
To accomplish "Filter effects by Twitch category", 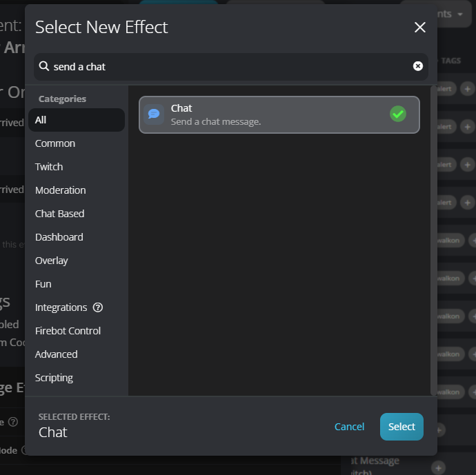I will pyautogui.click(x=49, y=167).
